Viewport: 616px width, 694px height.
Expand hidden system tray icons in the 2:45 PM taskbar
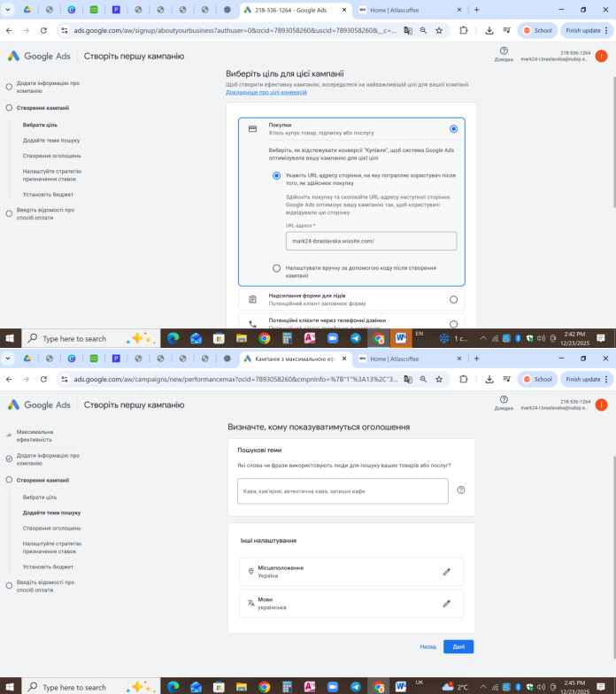click(x=483, y=687)
